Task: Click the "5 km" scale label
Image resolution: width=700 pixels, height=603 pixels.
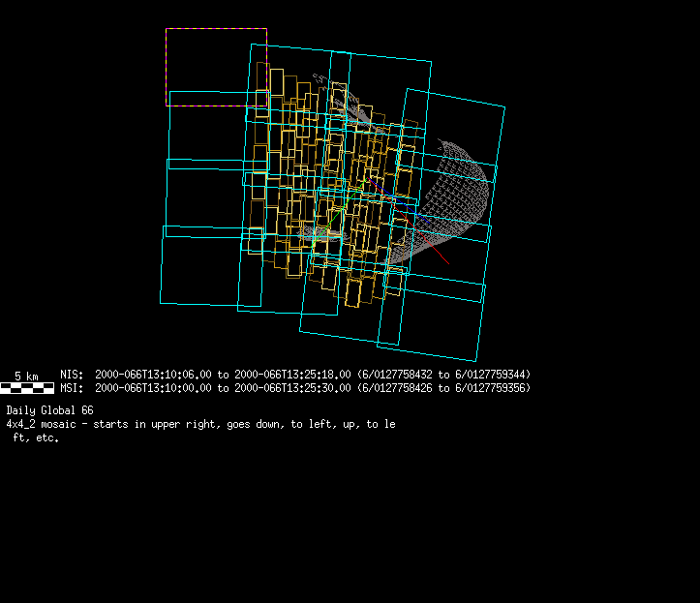Action: coord(26,376)
